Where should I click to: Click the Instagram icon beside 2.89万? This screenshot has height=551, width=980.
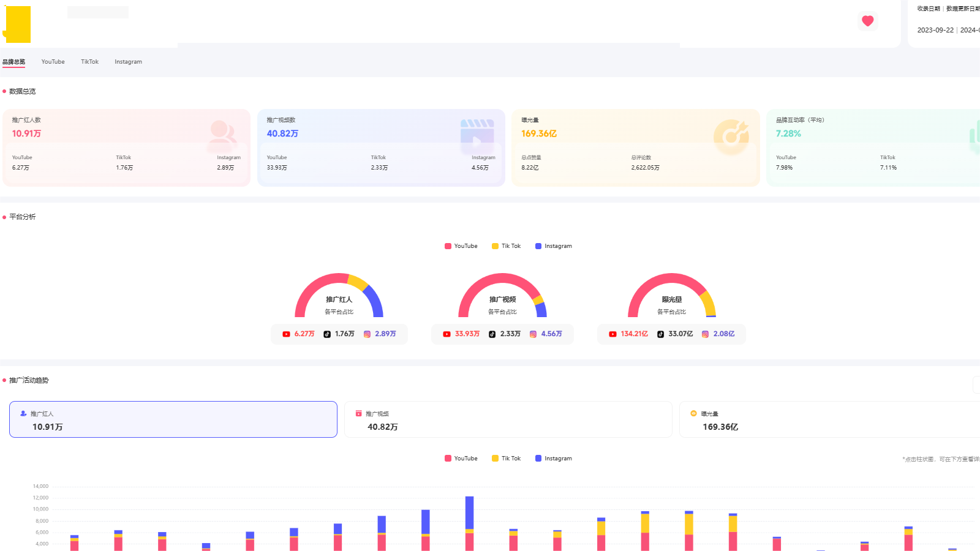point(367,334)
